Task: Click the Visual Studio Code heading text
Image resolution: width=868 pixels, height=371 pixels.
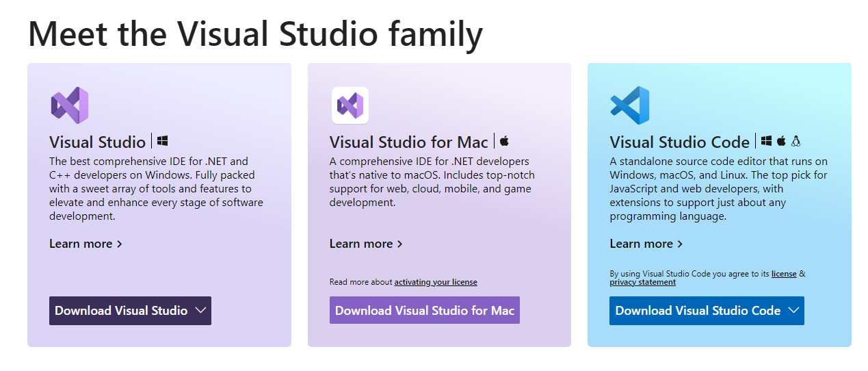Action: pos(679,142)
